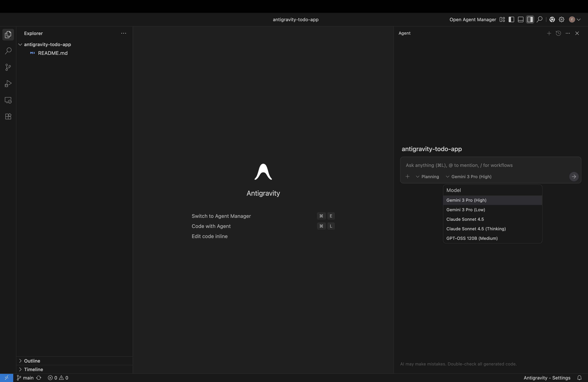Start a new agent conversation

(549, 33)
